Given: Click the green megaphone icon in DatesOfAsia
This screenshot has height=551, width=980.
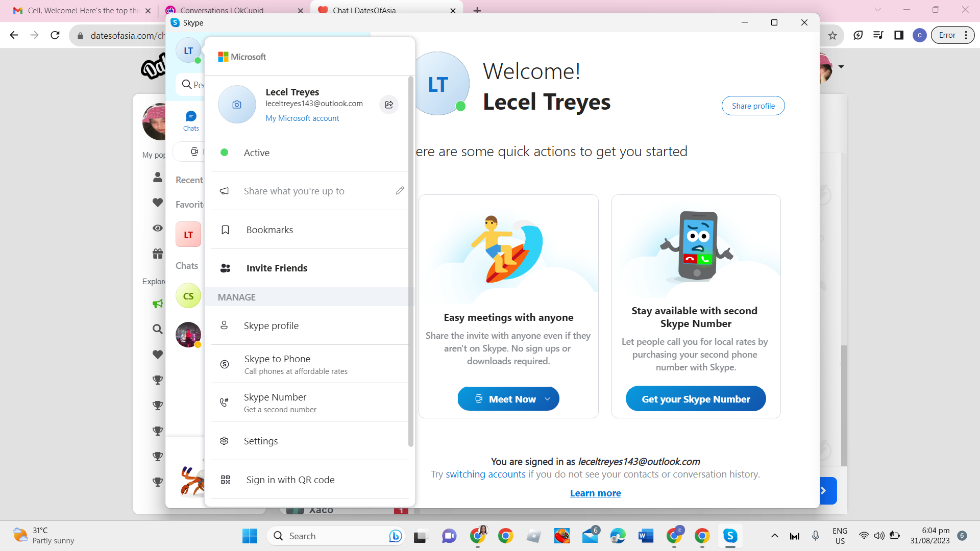Looking at the screenshot, I should point(158,304).
